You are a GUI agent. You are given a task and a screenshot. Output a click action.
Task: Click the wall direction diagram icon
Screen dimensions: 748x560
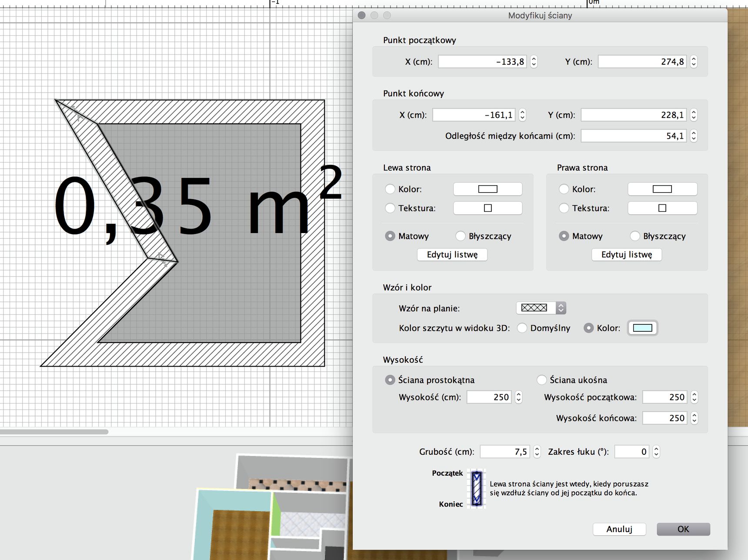point(477,489)
